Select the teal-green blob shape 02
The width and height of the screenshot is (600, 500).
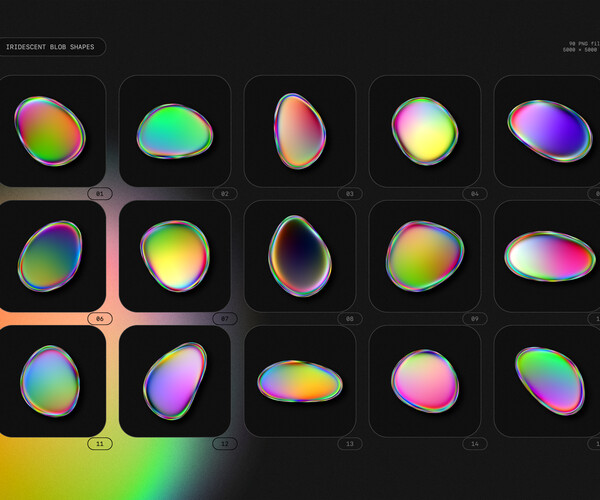(175, 131)
